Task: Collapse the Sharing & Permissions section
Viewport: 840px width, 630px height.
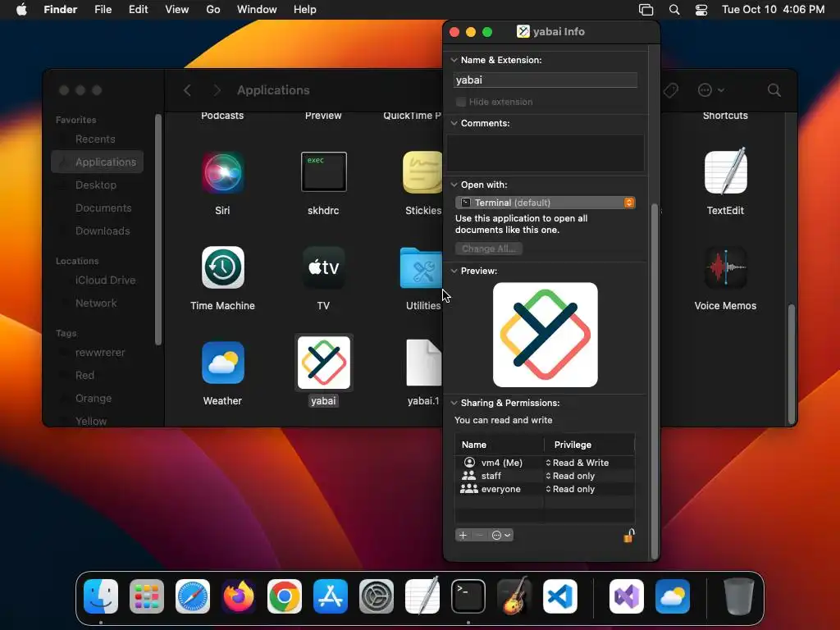Action: point(454,403)
